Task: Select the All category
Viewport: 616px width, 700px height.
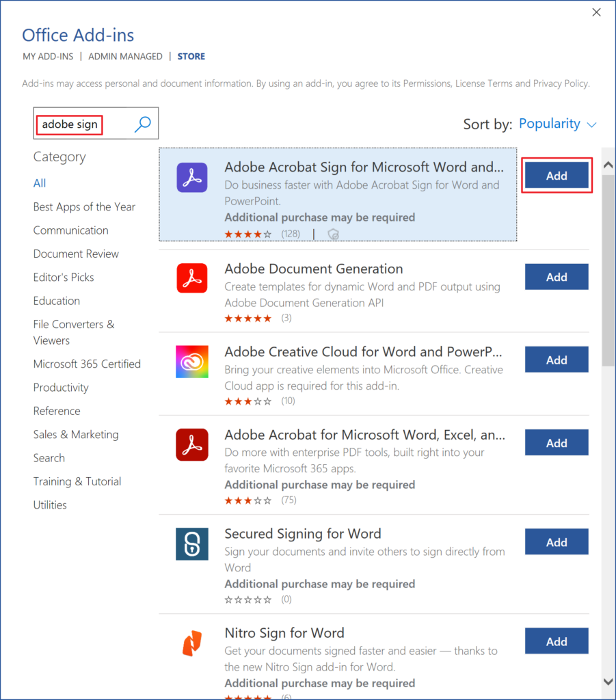Action: tap(40, 183)
